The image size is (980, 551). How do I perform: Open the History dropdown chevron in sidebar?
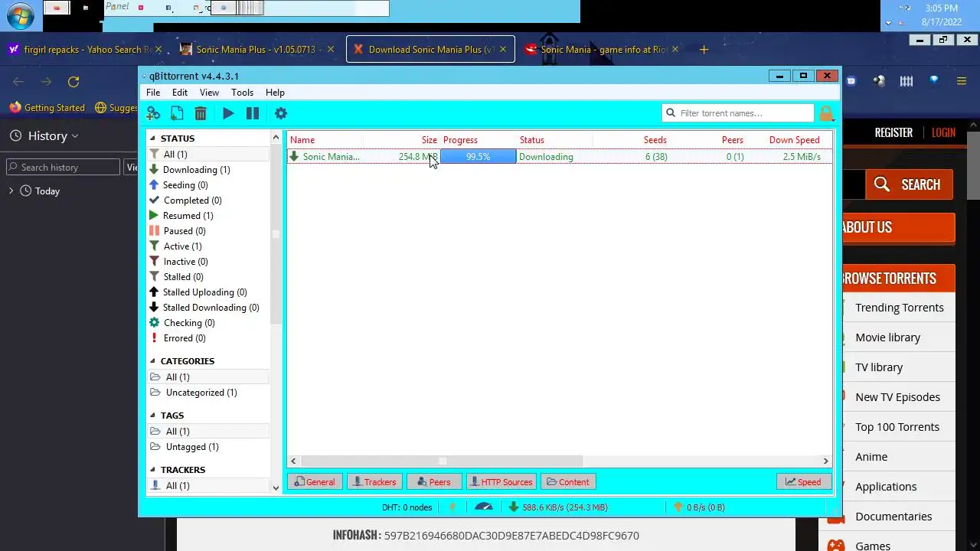click(75, 136)
